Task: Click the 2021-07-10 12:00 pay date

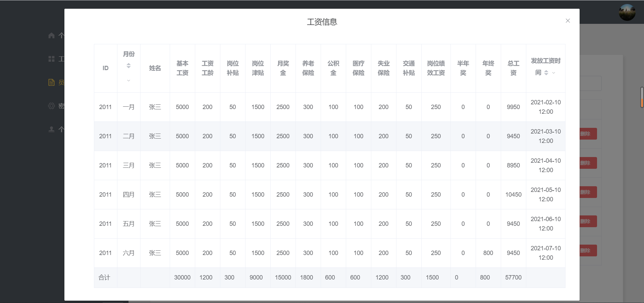Action: 546,253
